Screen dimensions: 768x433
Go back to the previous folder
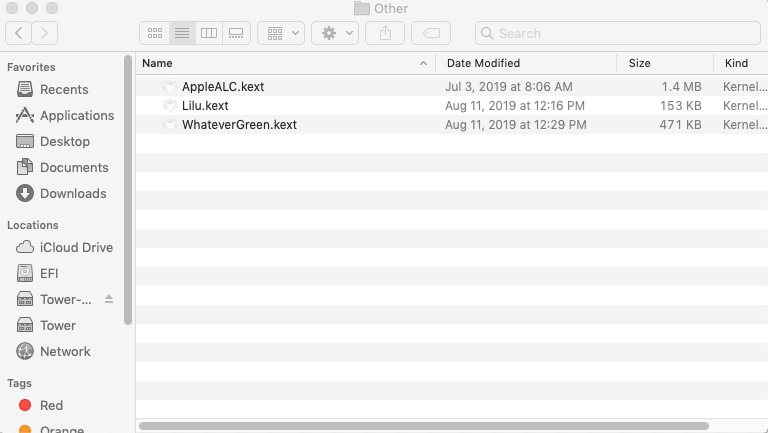tap(19, 33)
